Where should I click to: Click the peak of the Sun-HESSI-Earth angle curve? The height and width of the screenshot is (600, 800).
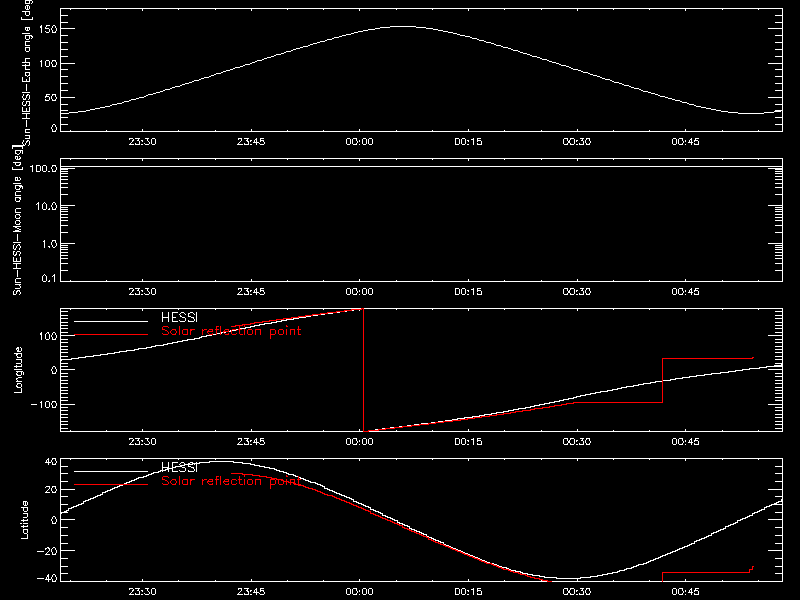pyautogui.click(x=403, y=27)
